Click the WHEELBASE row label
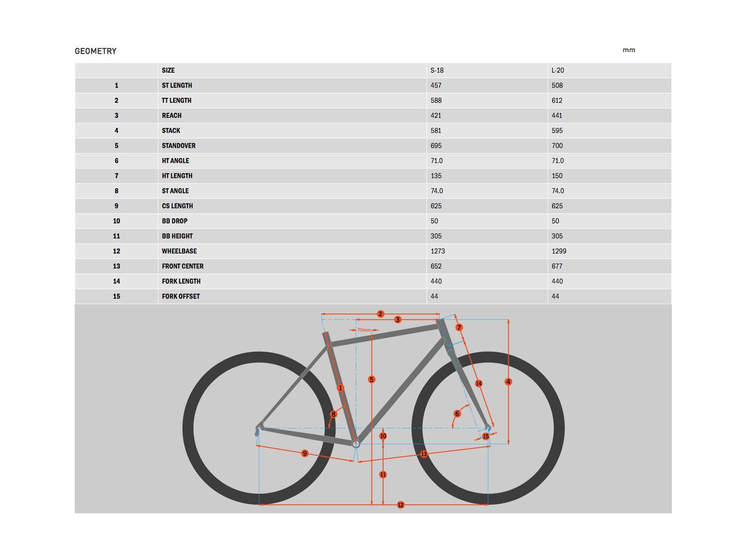Image resolution: width=747 pixels, height=560 pixels. click(179, 251)
